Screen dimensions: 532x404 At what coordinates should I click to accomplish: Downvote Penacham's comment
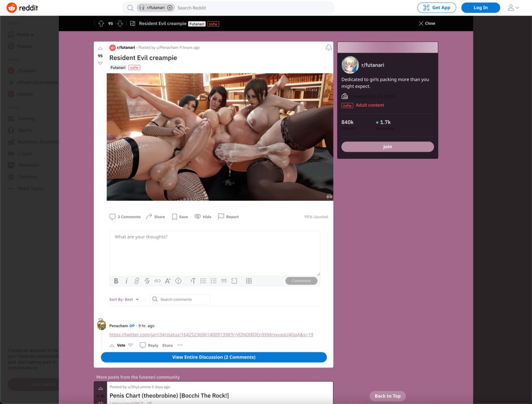pyautogui.click(x=131, y=345)
